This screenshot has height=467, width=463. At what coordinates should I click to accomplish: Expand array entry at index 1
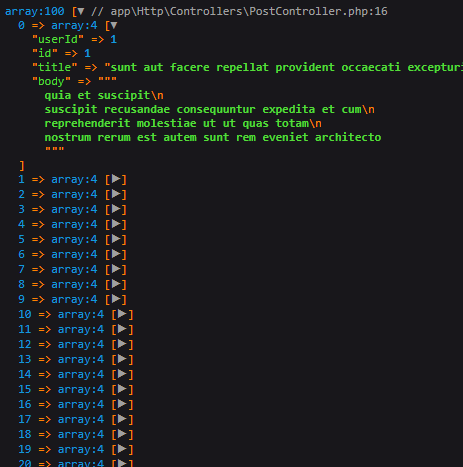pos(116,179)
